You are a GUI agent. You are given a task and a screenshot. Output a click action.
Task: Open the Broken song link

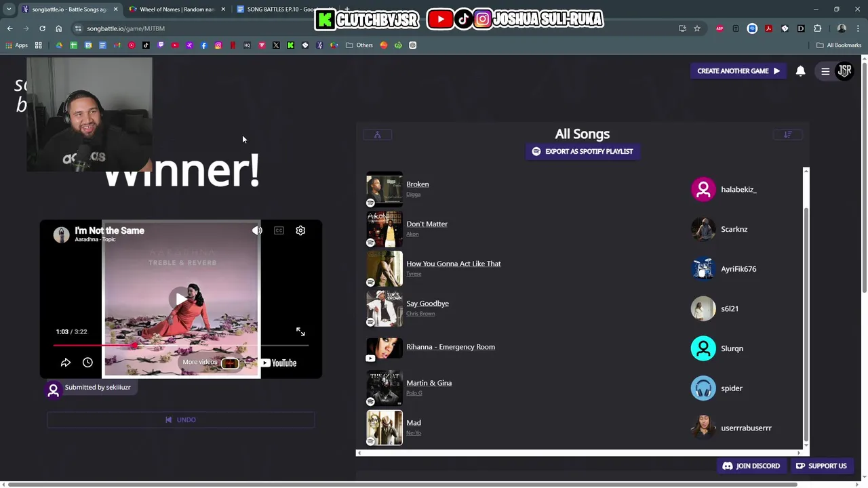[x=418, y=184]
